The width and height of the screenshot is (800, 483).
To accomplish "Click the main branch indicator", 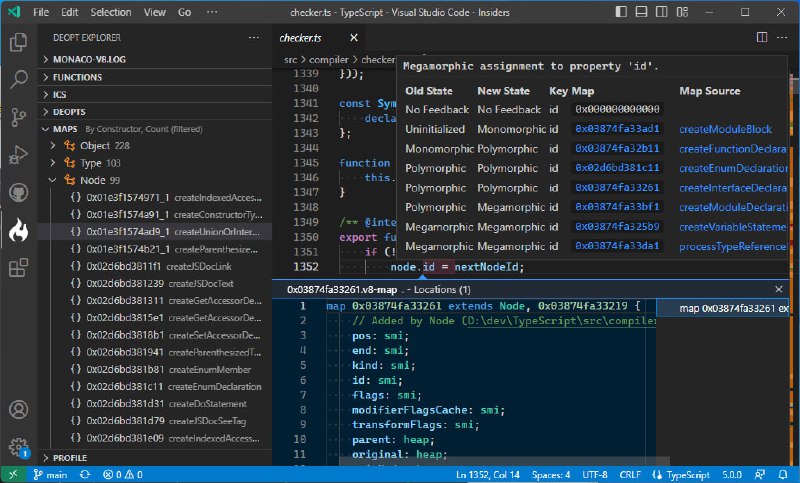I will click(x=50, y=474).
